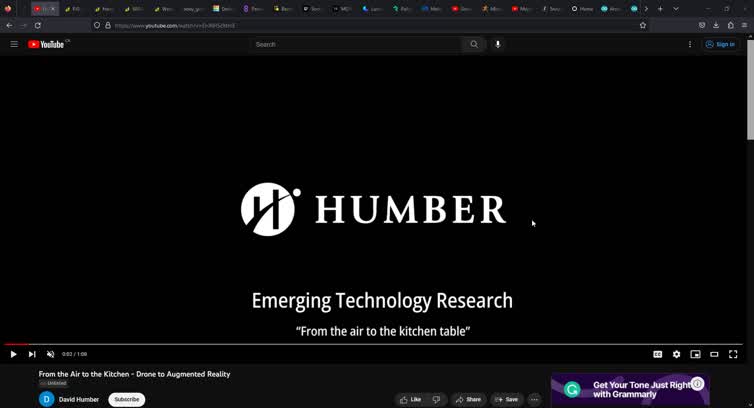The height and width of the screenshot is (408, 754).
Task: Open the YouTube hamburger guide menu
Action: (x=14, y=44)
